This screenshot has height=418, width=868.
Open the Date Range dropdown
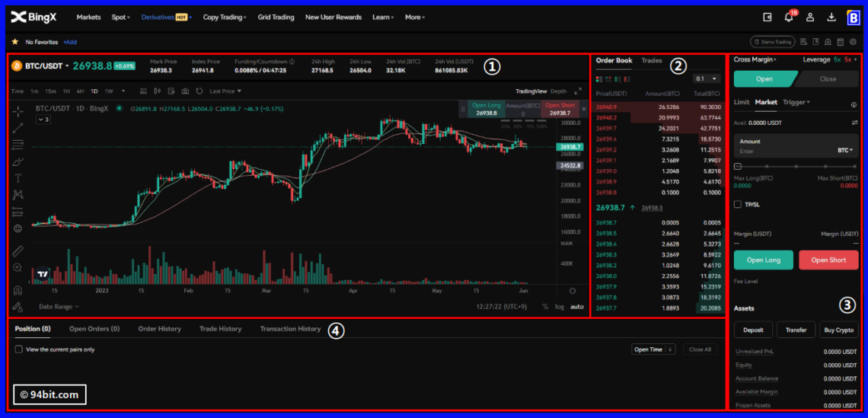point(59,307)
